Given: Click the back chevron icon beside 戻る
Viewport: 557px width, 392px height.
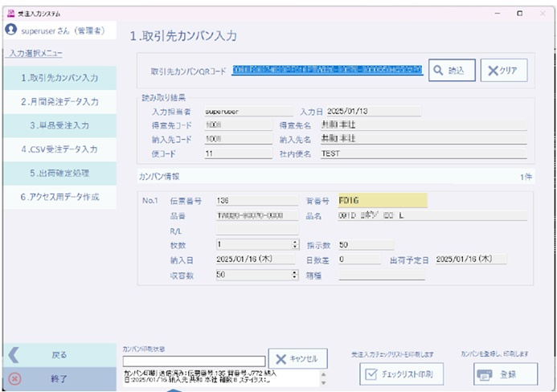Looking at the screenshot, I should point(14,355).
